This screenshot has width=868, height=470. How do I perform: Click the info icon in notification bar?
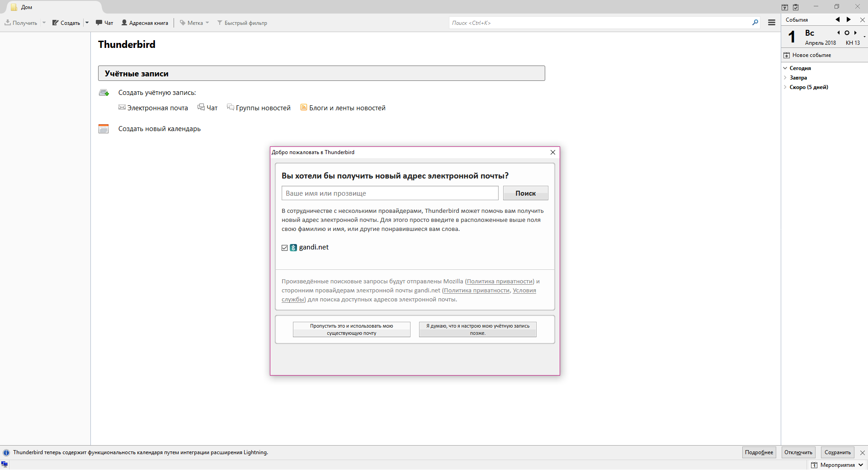click(6, 452)
